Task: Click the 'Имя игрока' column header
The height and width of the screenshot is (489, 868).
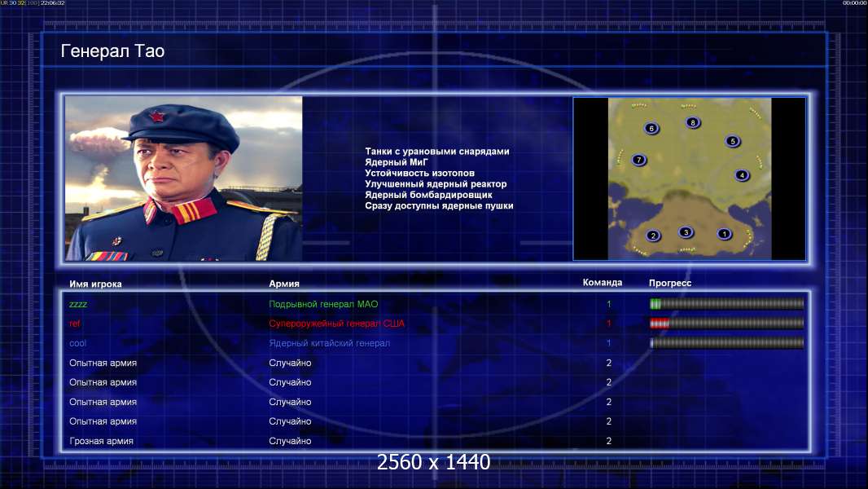Action: pos(95,284)
